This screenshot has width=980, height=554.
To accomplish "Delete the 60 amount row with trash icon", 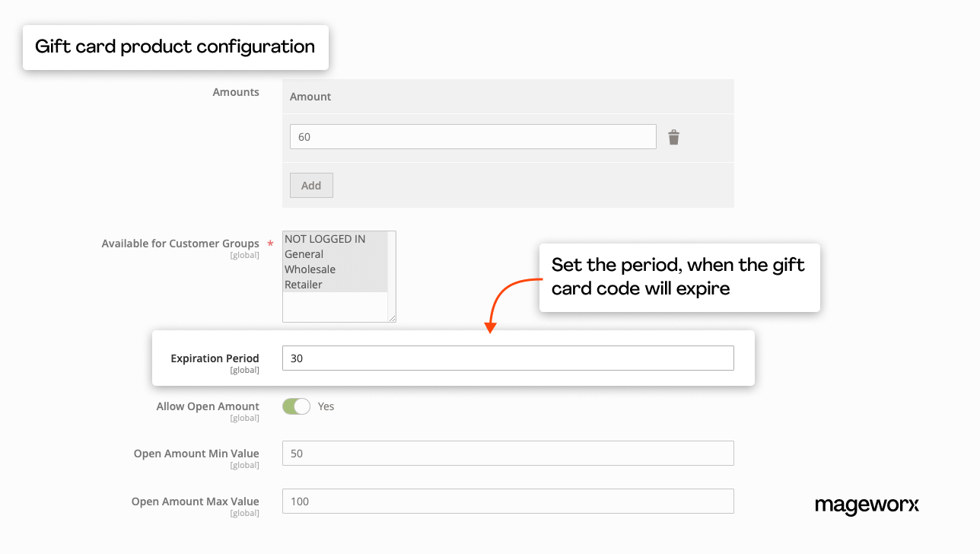I will tap(673, 137).
